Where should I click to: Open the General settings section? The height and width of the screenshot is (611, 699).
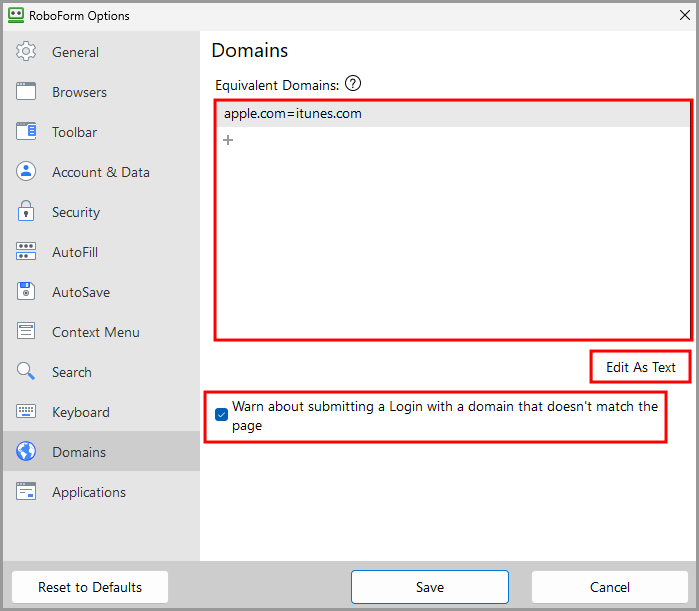tap(101, 52)
